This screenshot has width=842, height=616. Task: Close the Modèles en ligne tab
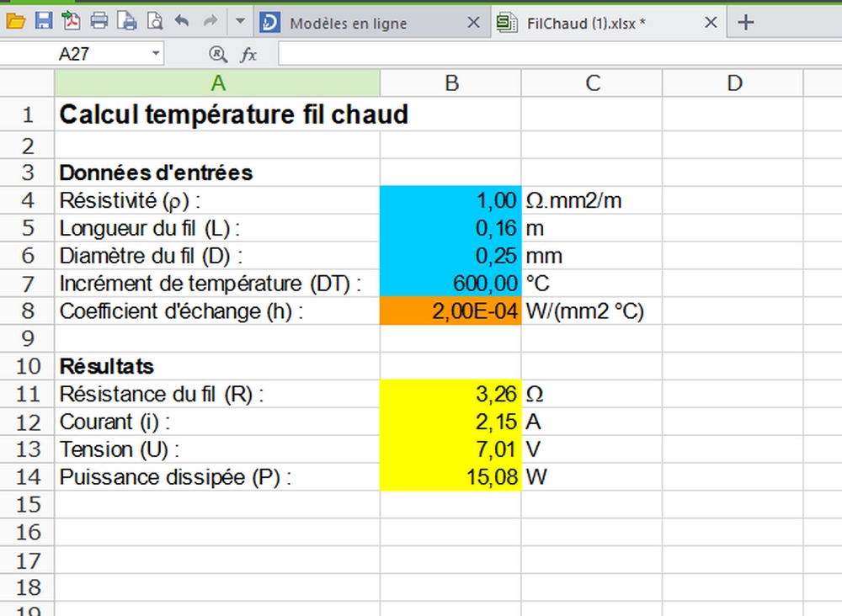point(473,23)
